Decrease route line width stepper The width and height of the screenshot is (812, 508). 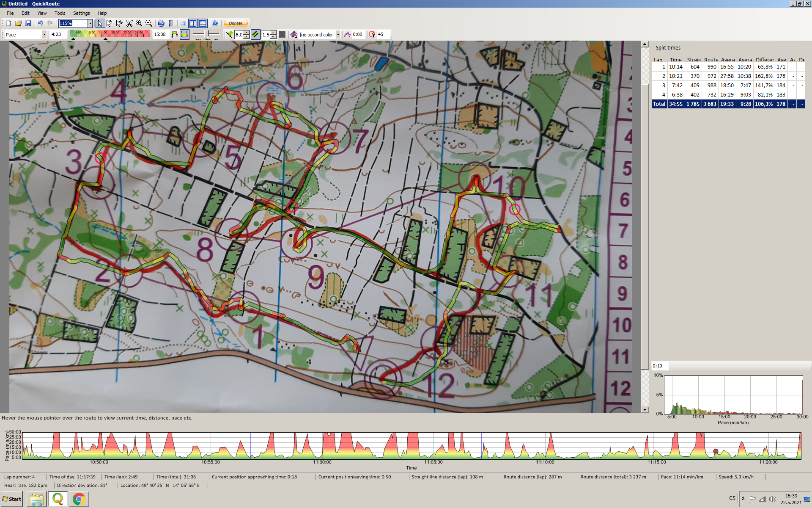tap(247, 37)
